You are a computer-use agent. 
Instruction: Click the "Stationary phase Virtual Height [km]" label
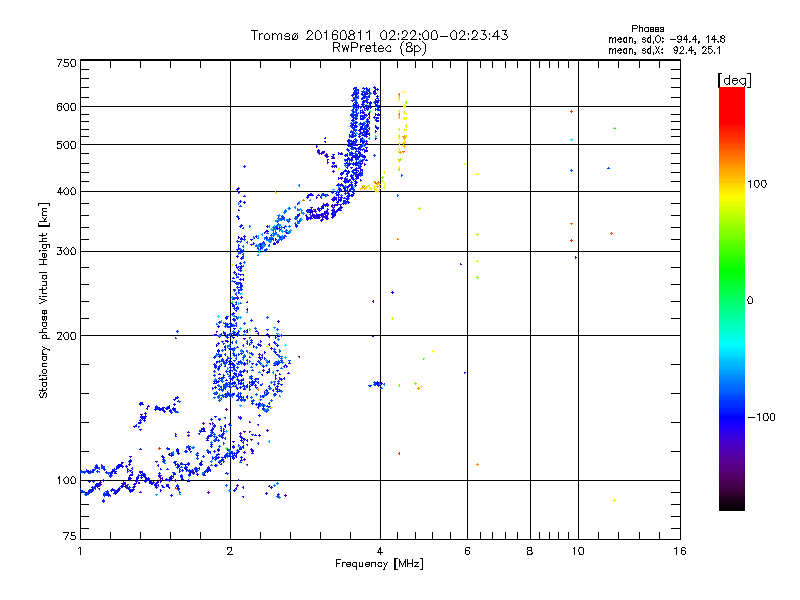[x=43, y=301]
